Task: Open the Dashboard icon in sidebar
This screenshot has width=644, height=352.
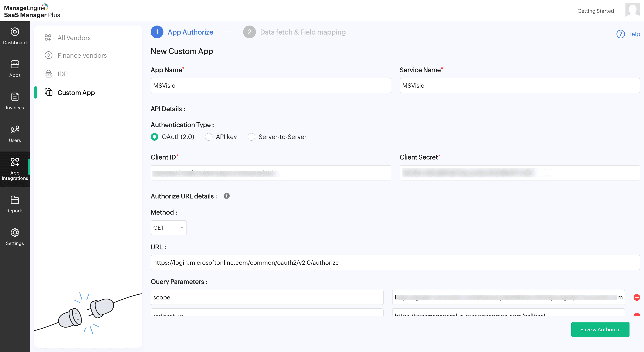Action: click(x=15, y=32)
